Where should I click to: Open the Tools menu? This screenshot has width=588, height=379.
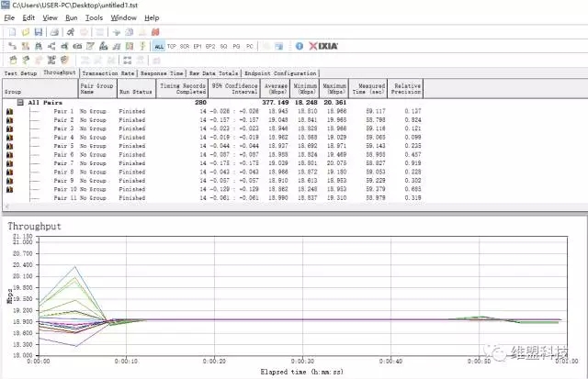[x=94, y=17]
